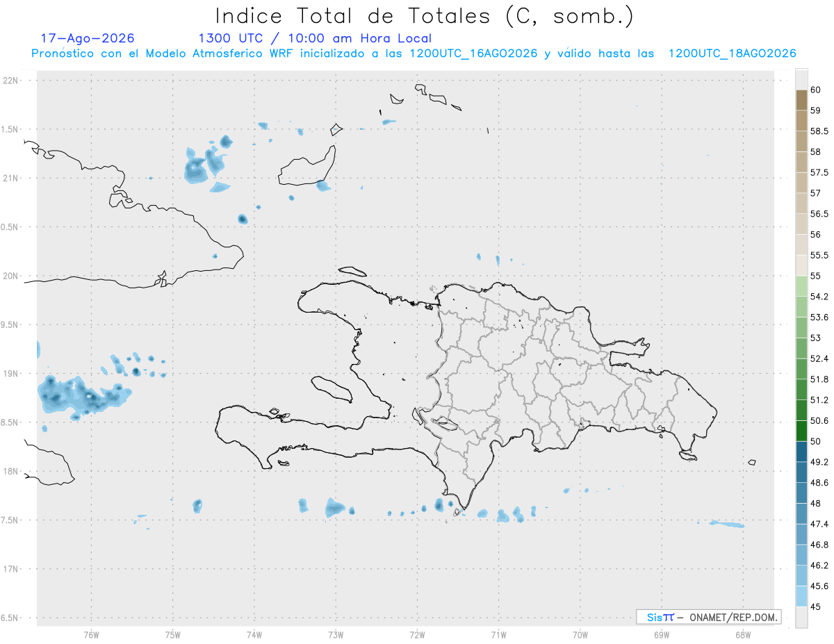Click the '68W' longitude label
The height and width of the screenshot is (644, 834).
(x=743, y=635)
